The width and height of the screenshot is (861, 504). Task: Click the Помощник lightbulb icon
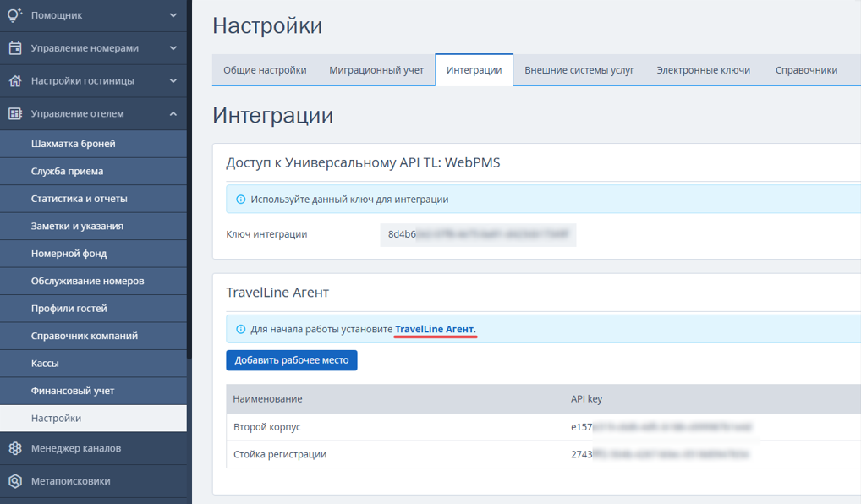pos(15,15)
